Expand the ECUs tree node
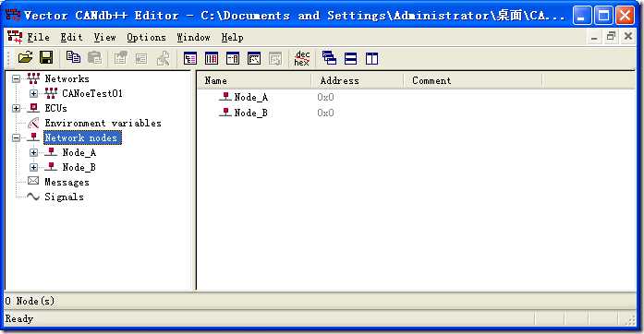This screenshot has width=644, height=334. [x=16, y=108]
